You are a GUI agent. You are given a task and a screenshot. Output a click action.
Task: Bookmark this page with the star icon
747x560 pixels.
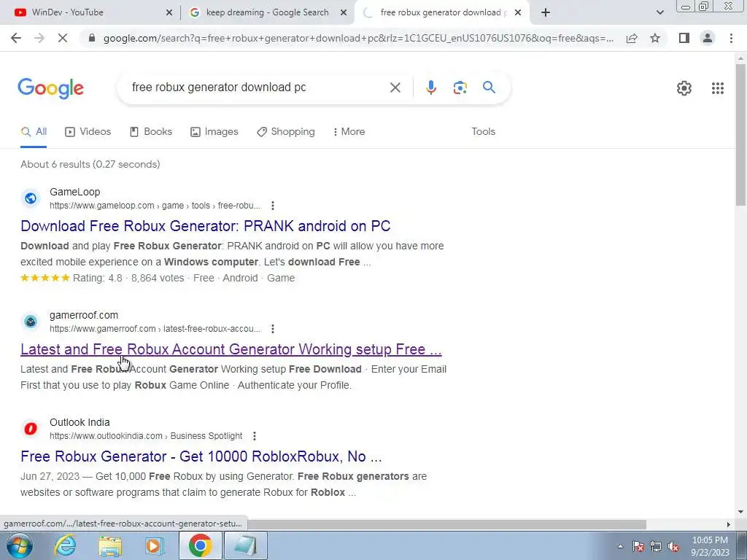[655, 38]
